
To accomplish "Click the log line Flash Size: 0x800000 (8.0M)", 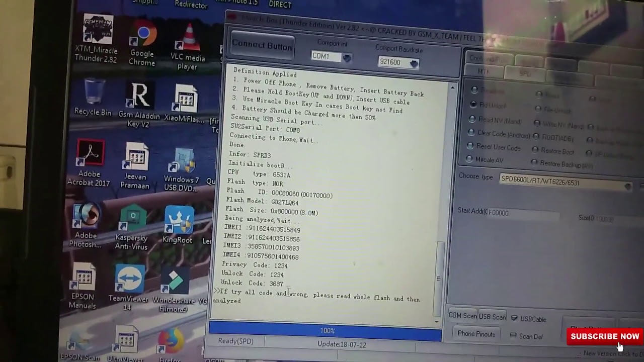I will click(x=272, y=211).
